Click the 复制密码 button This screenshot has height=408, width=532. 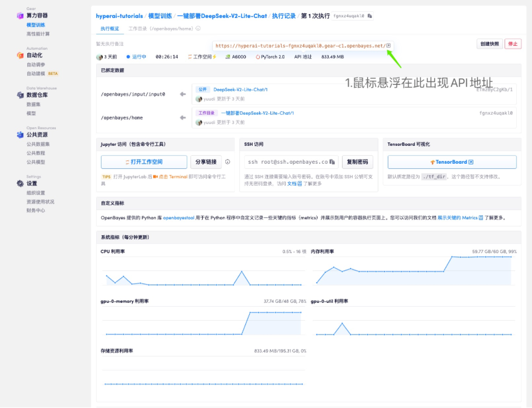(x=357, y=162)
